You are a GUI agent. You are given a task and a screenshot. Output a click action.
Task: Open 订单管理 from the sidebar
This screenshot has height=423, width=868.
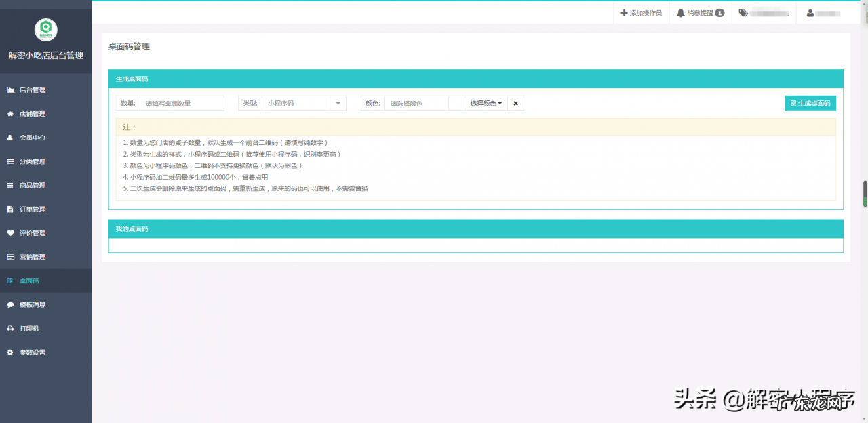point(33,209)
